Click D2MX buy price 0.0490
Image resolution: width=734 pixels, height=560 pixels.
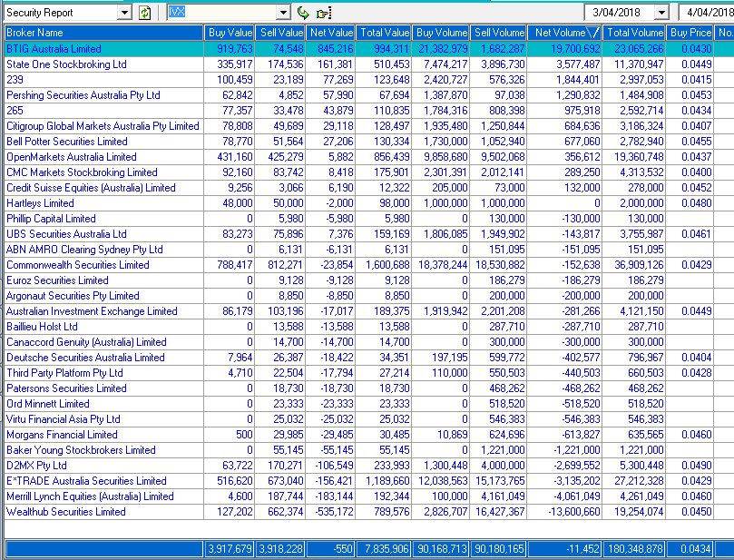pos(697,466)
